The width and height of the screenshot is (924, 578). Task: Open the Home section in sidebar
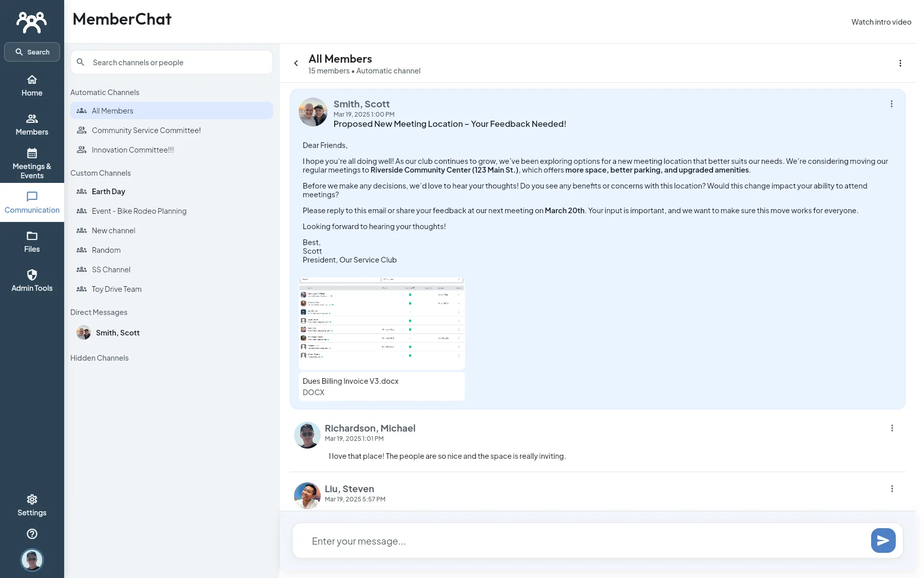(32, 85)
